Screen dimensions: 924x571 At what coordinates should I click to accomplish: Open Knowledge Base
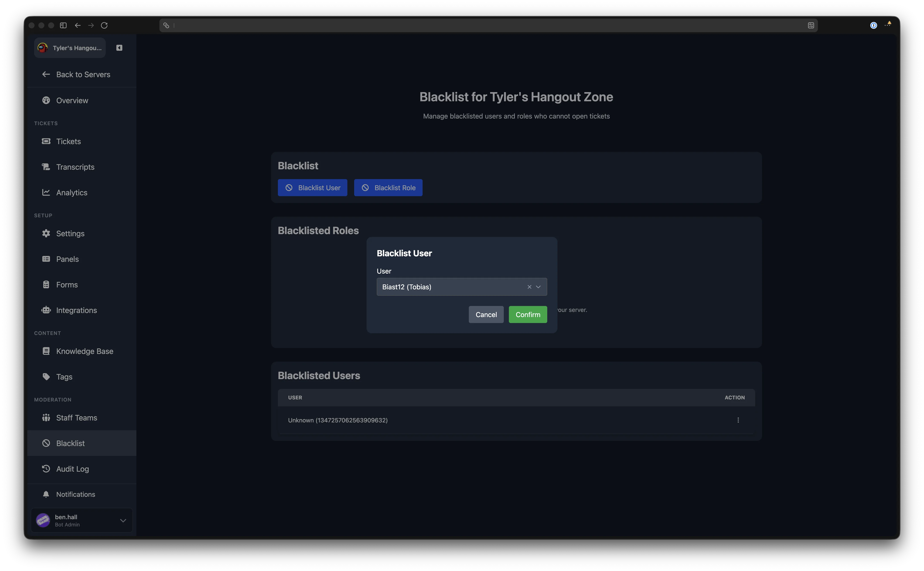(82, 351)
